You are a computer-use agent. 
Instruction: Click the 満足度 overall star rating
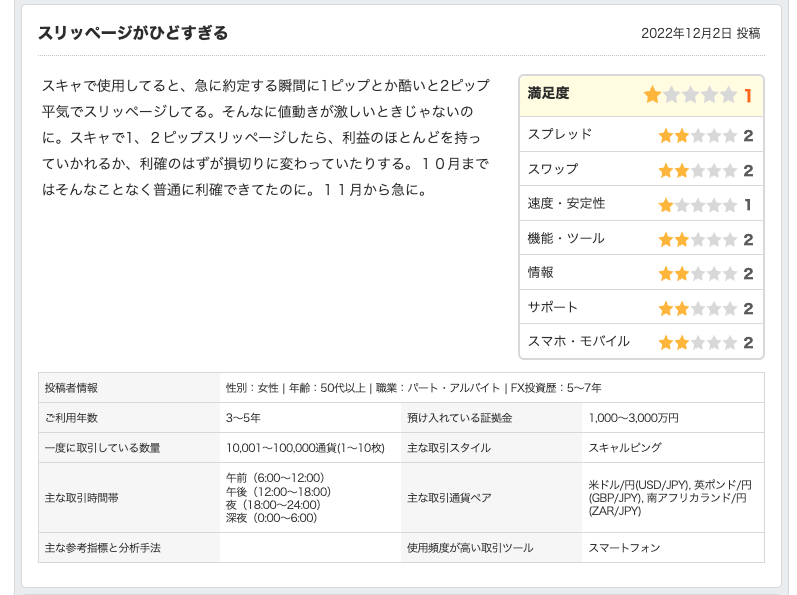tap(689, 95)
